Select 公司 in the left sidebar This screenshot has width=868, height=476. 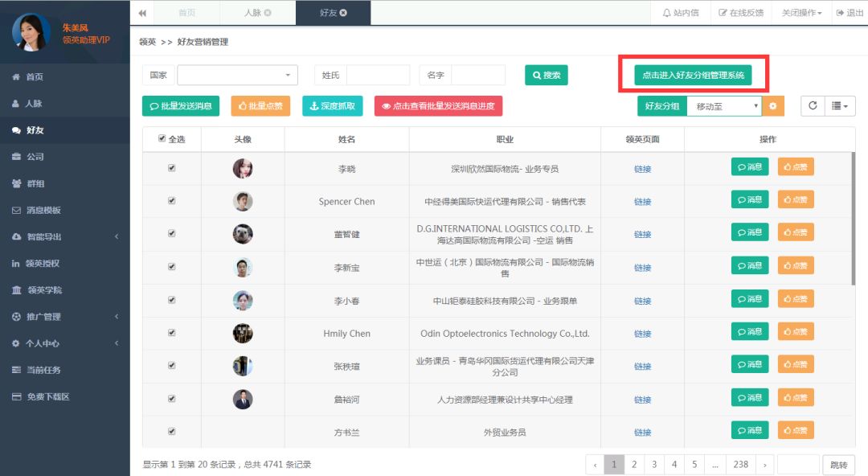[x=36, y=158]
